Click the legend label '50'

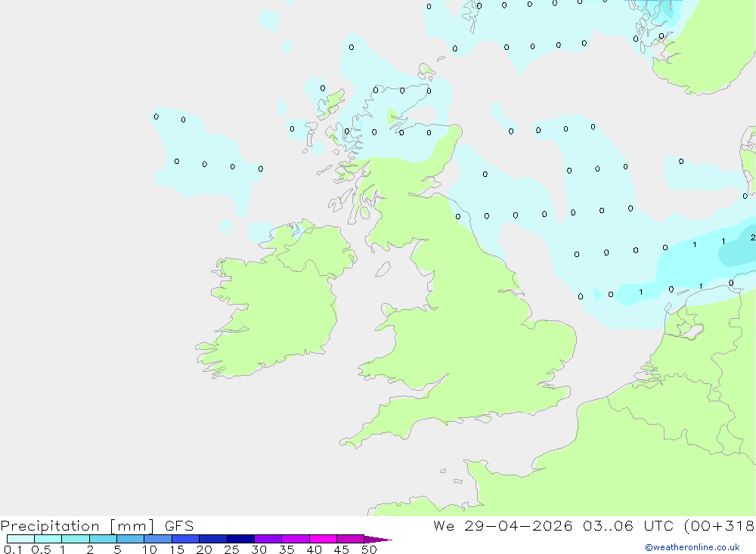[x=369, y=549]
